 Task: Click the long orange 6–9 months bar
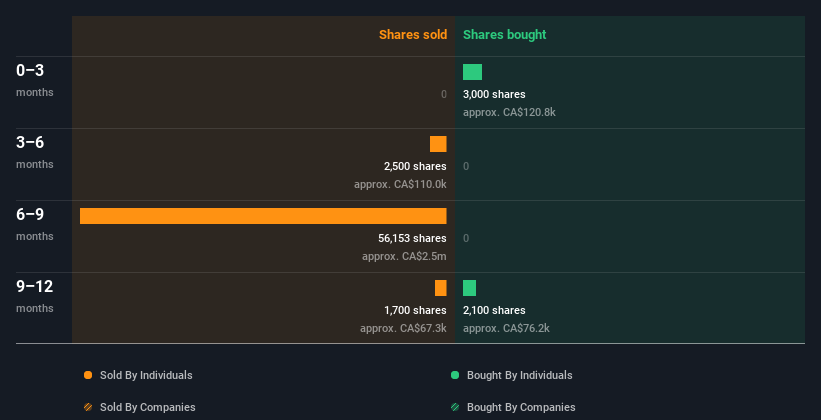click(263, 216)
